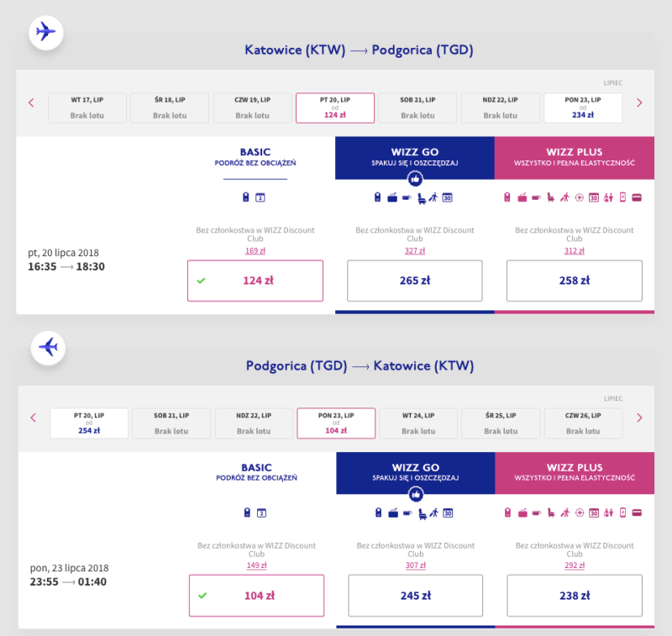Viewport: 672px width, 636px height.
Task: Choose outbound WIZZ GO fare 265 zł
Action: 415,281
